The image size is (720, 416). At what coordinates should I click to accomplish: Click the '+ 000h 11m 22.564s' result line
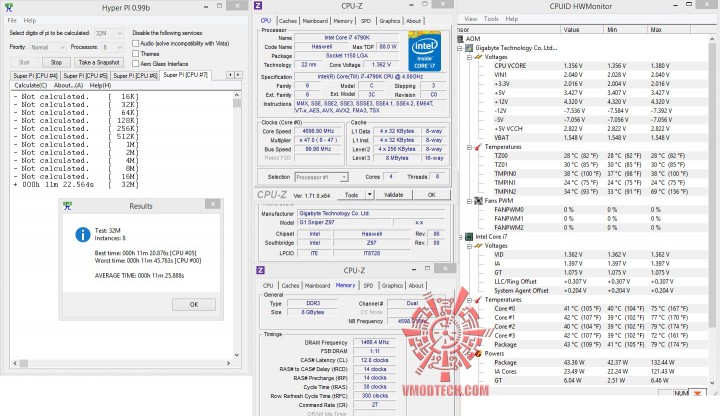tap(76, 185)
